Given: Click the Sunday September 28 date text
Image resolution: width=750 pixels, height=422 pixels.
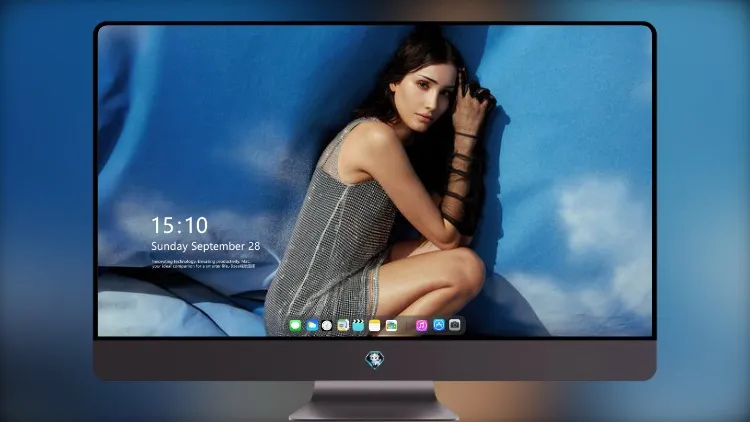Looking at the screenshot, I should [206, 246].
